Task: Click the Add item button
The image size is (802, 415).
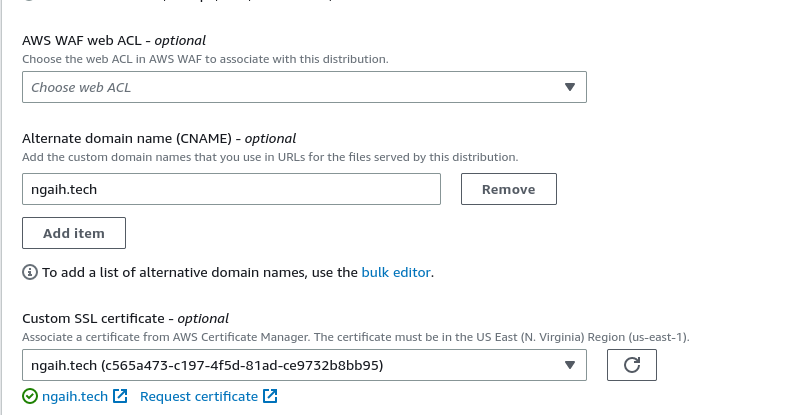Action: 74,233
